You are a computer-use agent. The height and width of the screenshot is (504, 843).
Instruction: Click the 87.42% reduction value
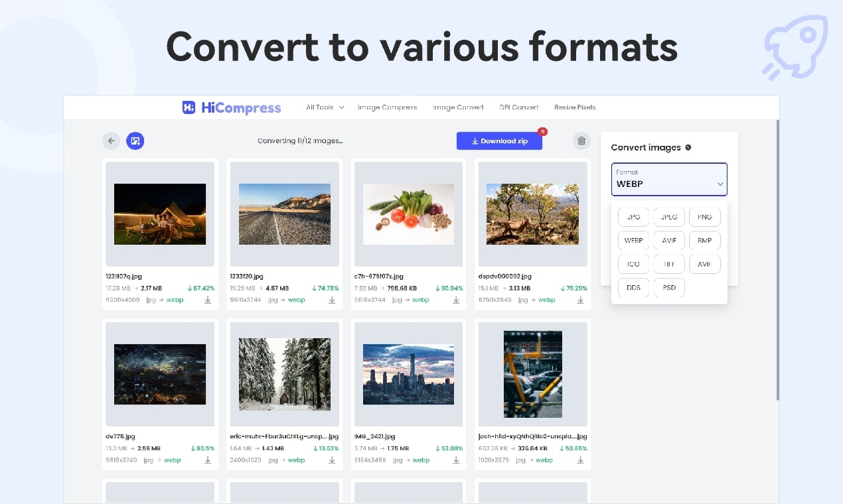tap(201, 288)
